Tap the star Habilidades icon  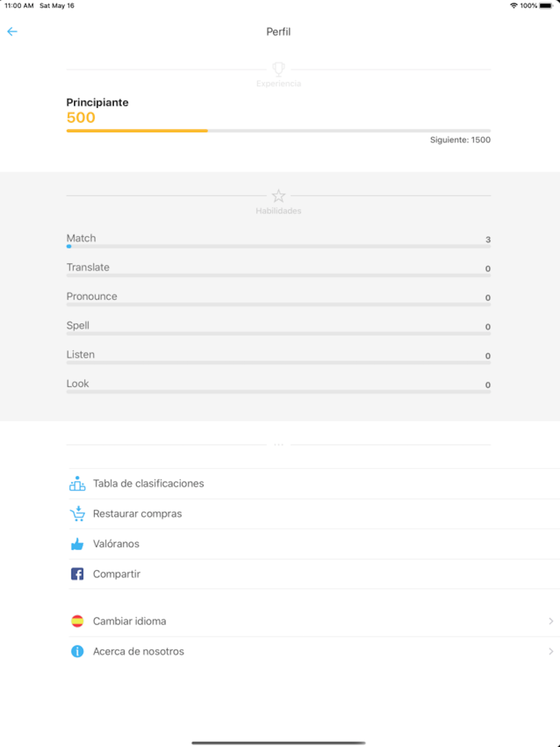[278, 195]
